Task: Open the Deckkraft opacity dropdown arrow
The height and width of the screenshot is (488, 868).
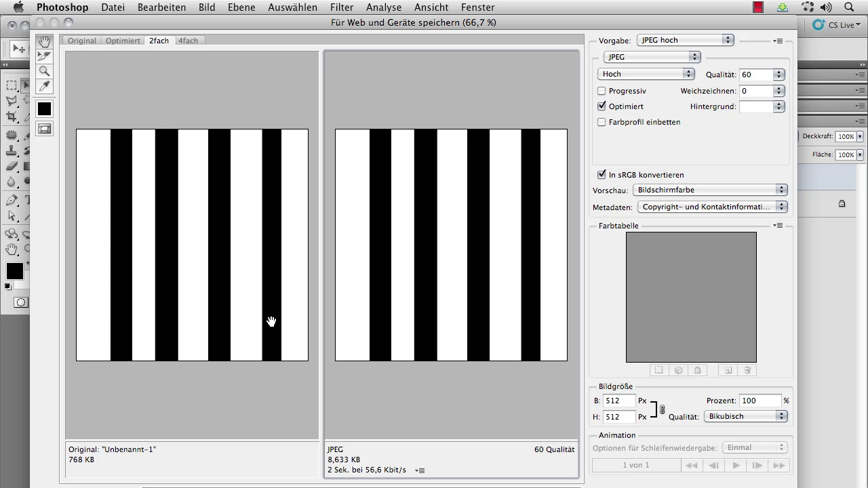Action: (x=860, y=137)
